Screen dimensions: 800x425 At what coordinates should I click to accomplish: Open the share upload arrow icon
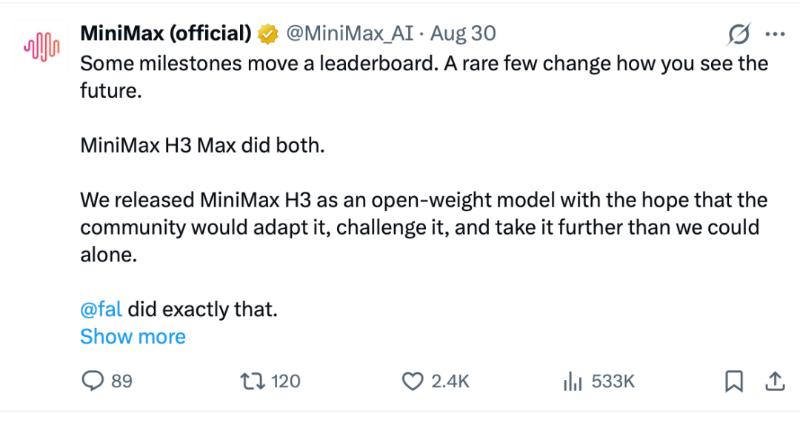point(774,381)
